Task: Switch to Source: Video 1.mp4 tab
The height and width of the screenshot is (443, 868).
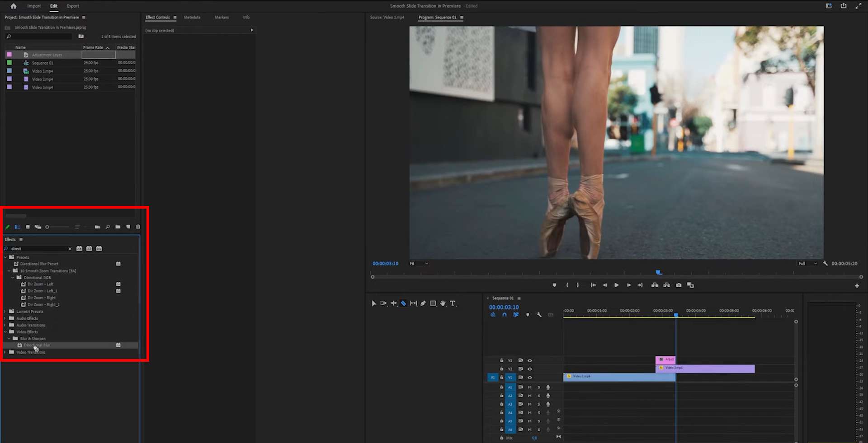Action: pos(387,17)
